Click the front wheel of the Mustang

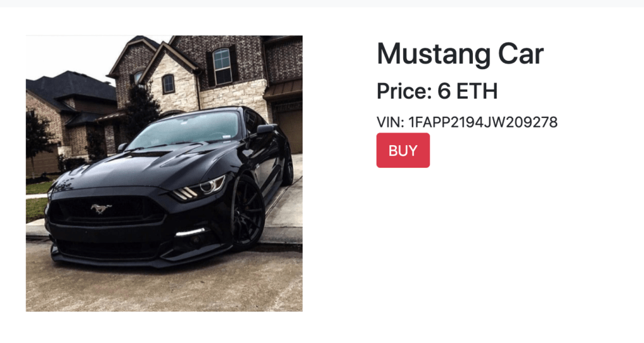pos(247,214)
